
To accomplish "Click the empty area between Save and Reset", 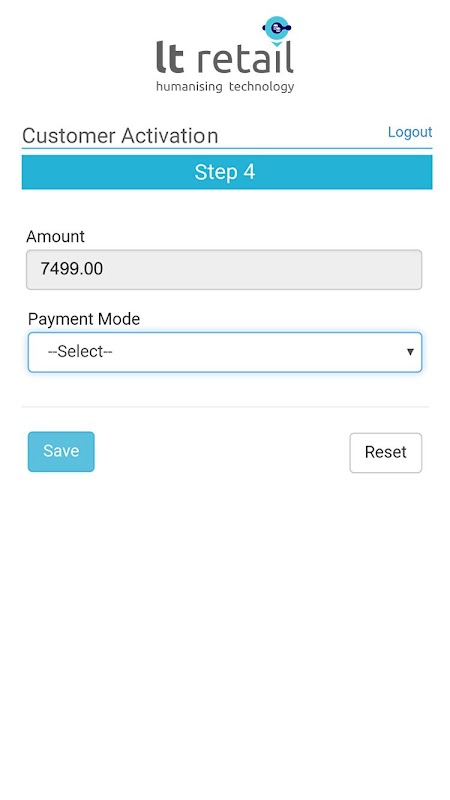I will click(222, 452).
